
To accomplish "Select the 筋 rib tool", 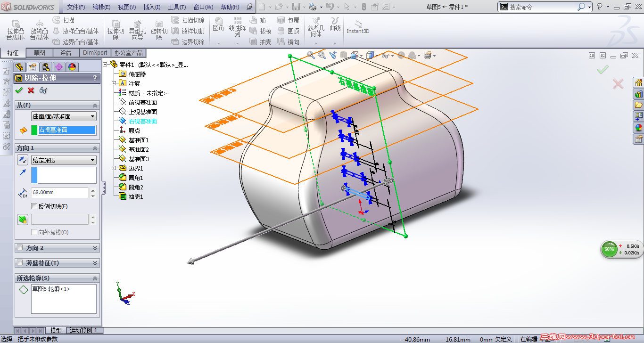I will click(x=257, y=20).
